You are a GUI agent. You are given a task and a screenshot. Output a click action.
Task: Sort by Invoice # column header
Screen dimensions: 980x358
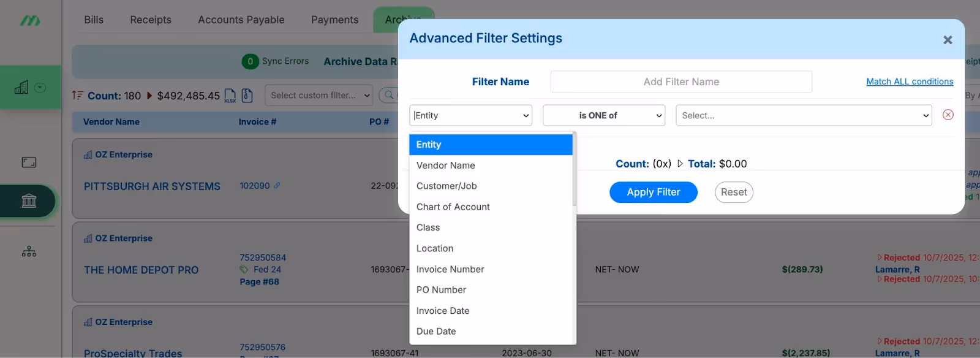click(x=257, y=121)
